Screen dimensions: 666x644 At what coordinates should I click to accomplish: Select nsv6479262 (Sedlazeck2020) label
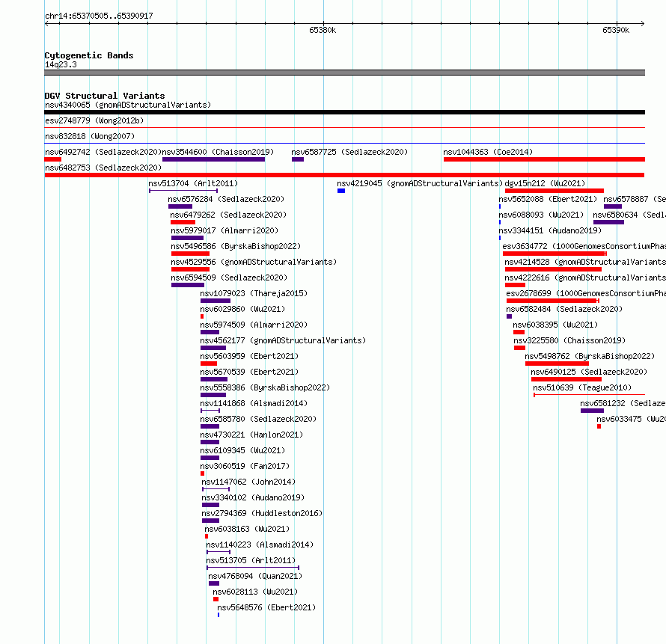pos(228,215)
